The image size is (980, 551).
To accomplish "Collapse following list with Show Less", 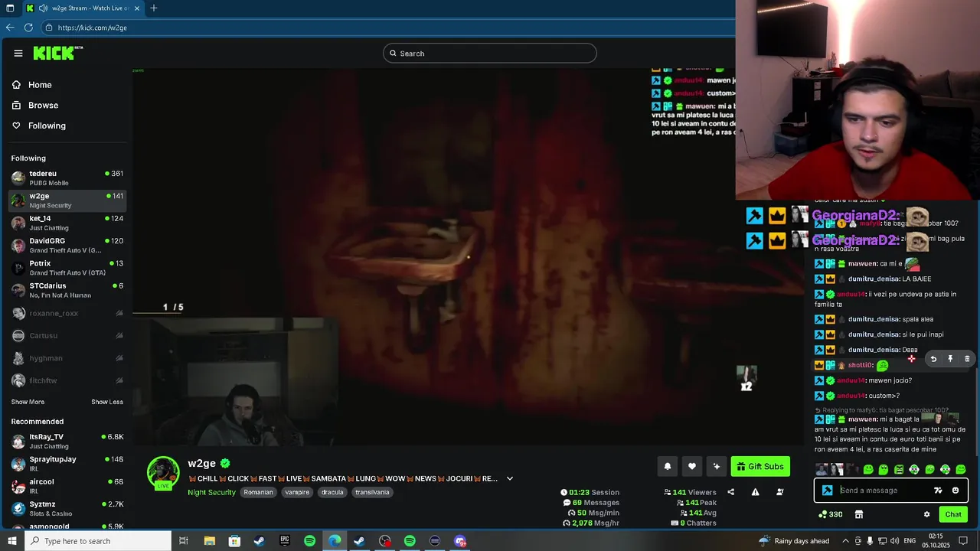I will [107, 402].
